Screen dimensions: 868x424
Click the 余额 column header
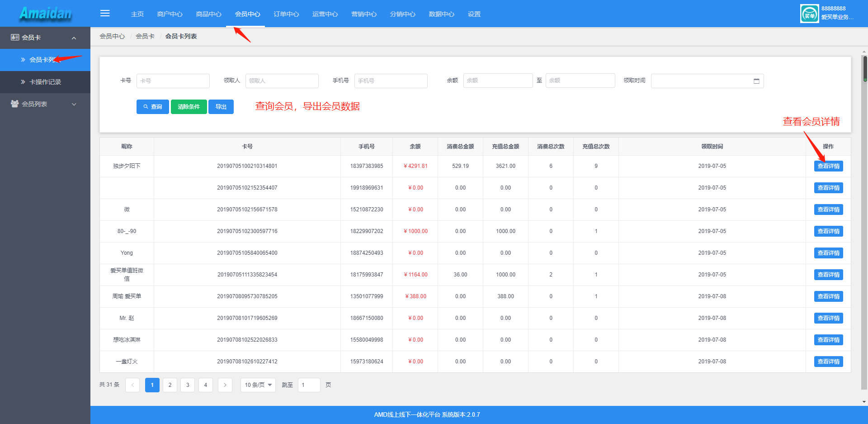(415, 147)
